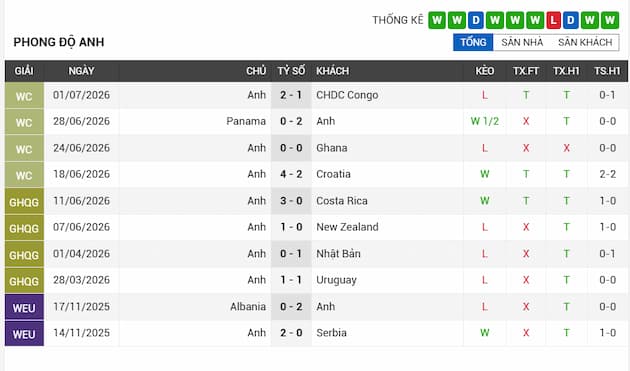Open the CHDC Congo team link
Viewport: 630px width, 371px height.
point(347,95)
